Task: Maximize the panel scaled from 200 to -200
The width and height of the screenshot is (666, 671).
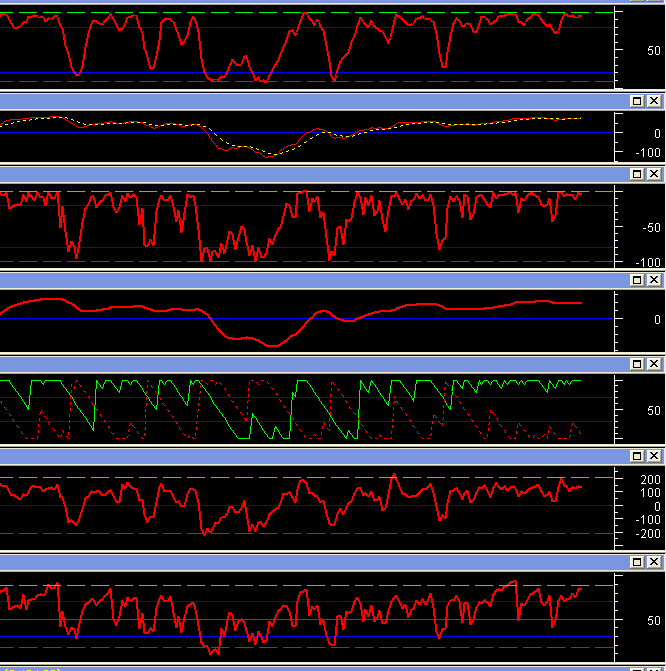Action: click(x=637, y=456)
